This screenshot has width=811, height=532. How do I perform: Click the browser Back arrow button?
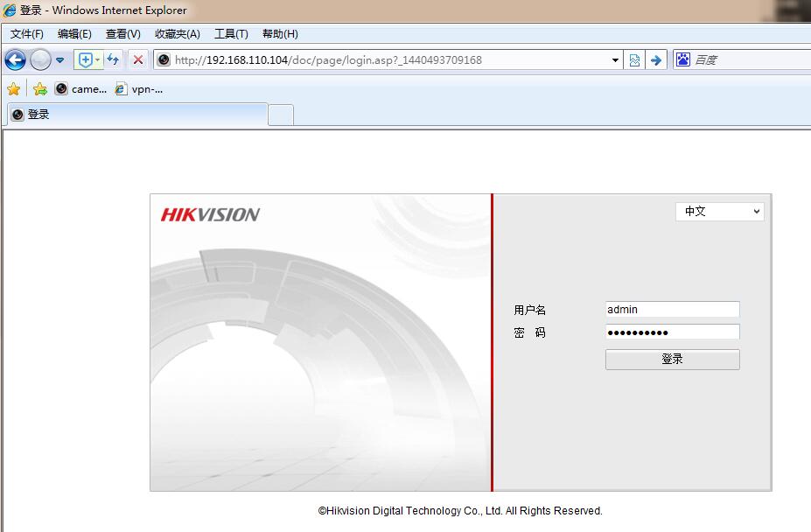coord(16,60)
